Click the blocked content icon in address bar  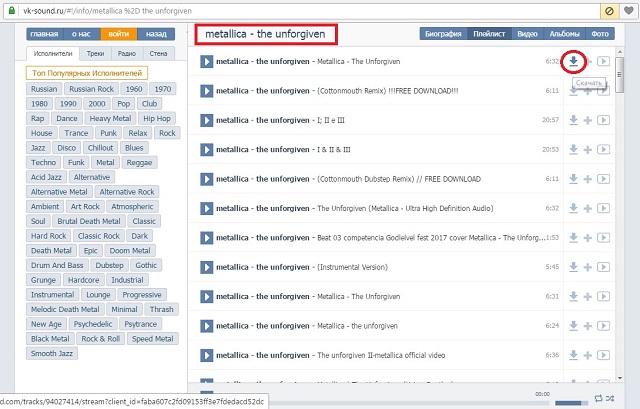coord(609,11)
